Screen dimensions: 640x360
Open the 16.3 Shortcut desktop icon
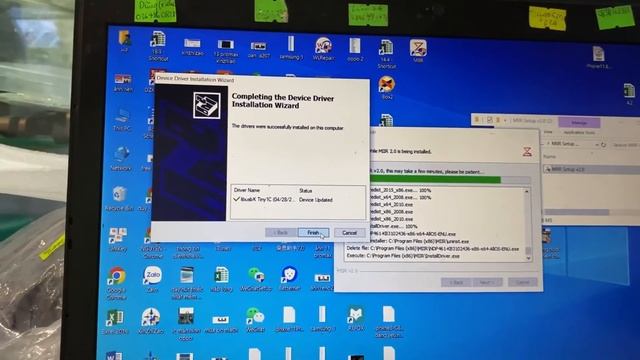tap(158, 46)
